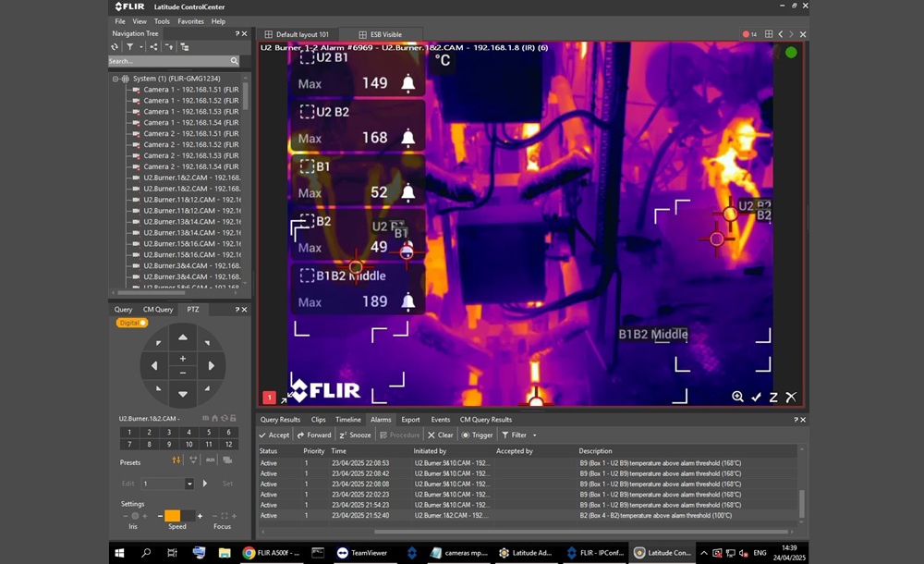Image resolution: width=924 pixels, height=564 pixels.
Task: Click the Snooze alarm button
Action: [356, 435]
